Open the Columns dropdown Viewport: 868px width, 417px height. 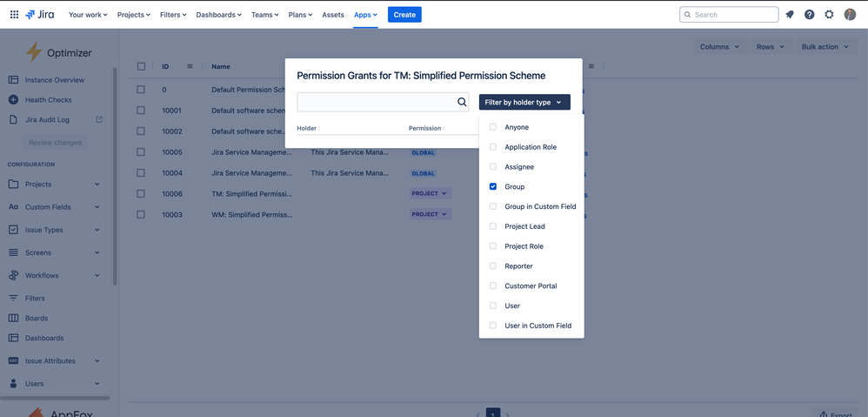(720, 47)
